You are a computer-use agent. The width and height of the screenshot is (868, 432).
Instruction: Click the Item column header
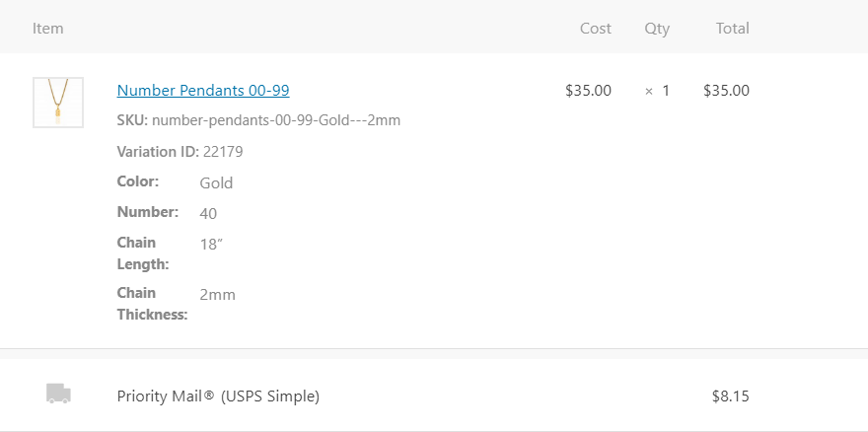tap(47, 29)
